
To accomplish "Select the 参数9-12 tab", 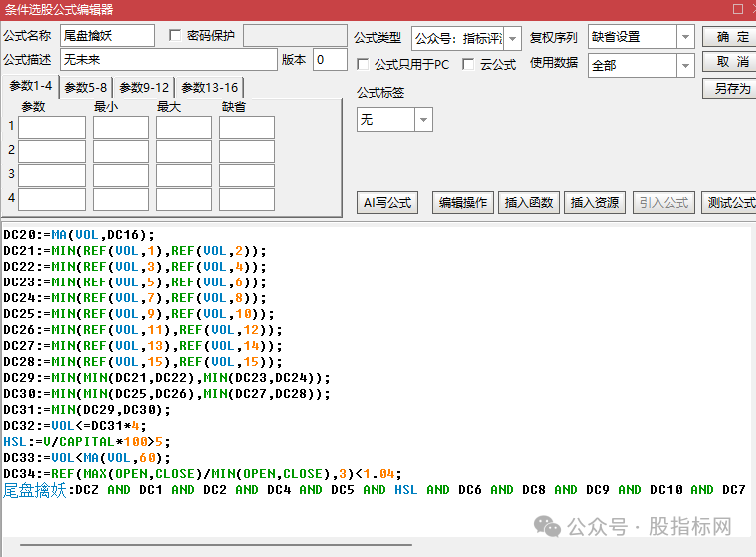I will [144, 87].
